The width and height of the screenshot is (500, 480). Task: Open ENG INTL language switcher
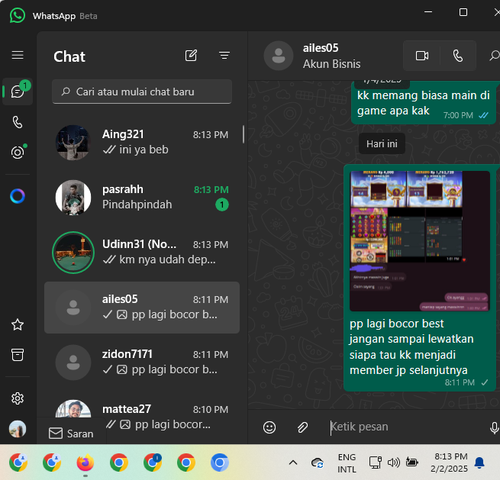[x=347, y=463]
